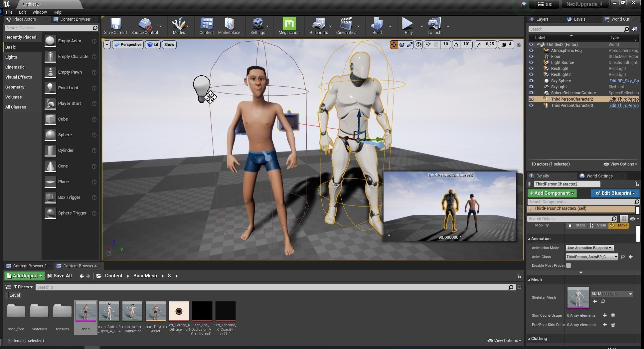
Task: Open Settings toolbar icon
Action: coord(257,26)
